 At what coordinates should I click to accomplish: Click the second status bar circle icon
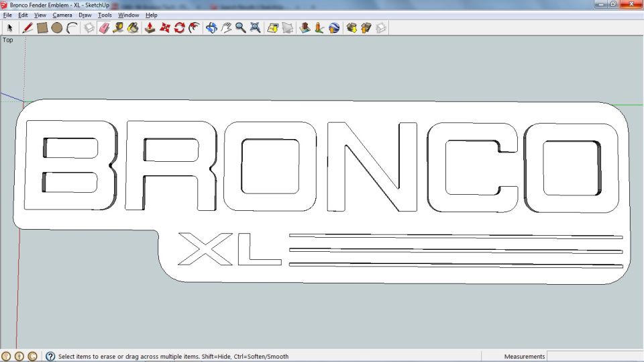pyautogui.click(x=19, y=356)
